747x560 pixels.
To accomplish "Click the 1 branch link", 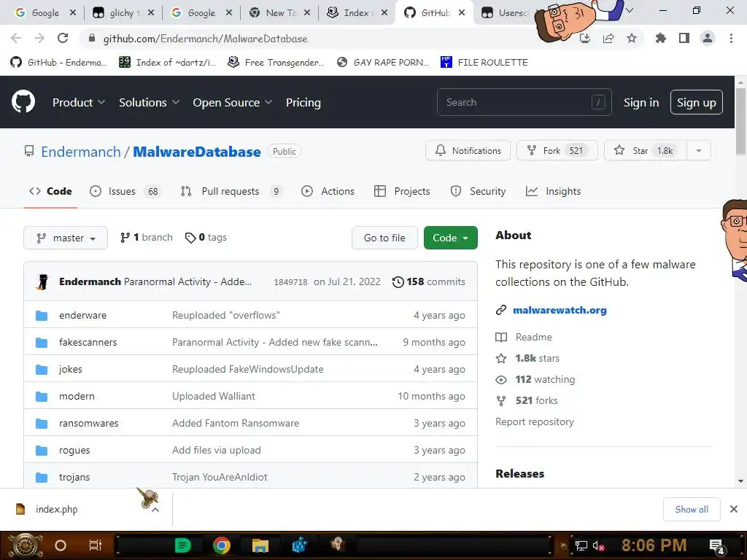I will pyautogui.click(x=146, y=237).
